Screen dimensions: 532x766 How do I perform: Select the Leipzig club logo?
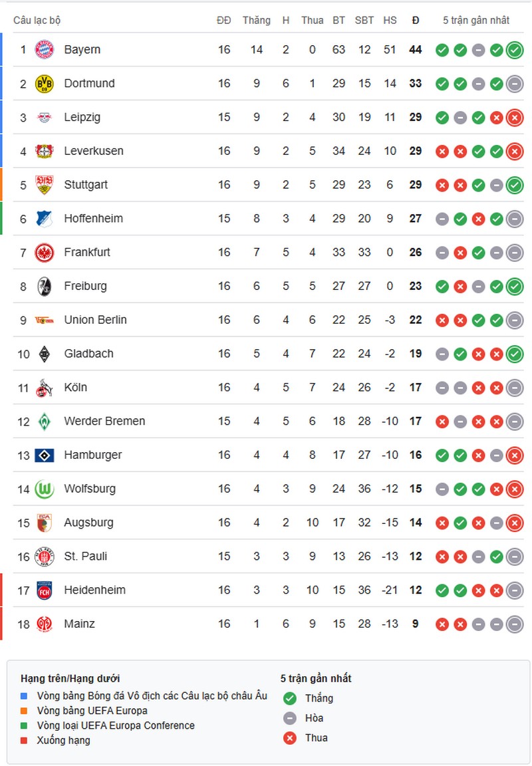44,118
